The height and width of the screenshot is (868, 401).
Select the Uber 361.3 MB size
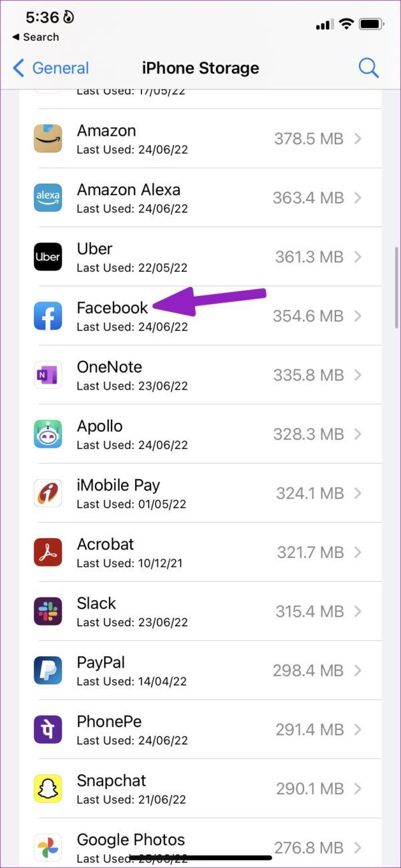point(309,257)
